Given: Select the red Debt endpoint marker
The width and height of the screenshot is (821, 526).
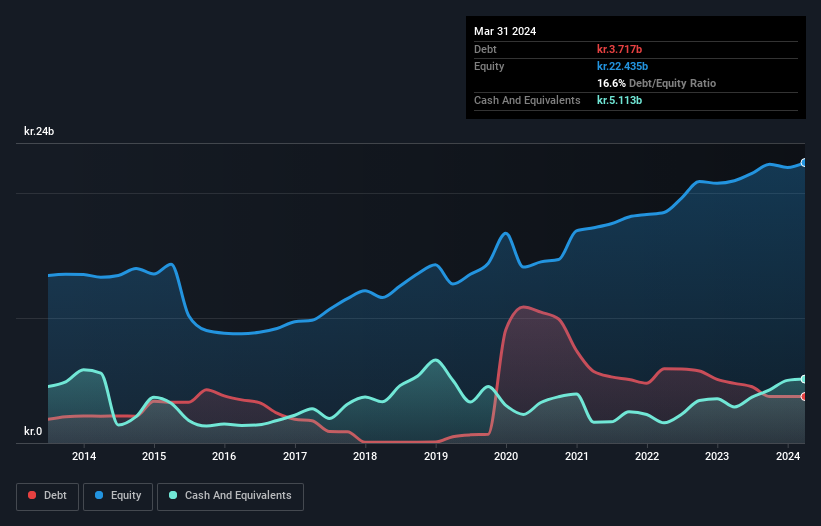Looking at the screenshot, I should pyautogui.click(x=804, y=397).
